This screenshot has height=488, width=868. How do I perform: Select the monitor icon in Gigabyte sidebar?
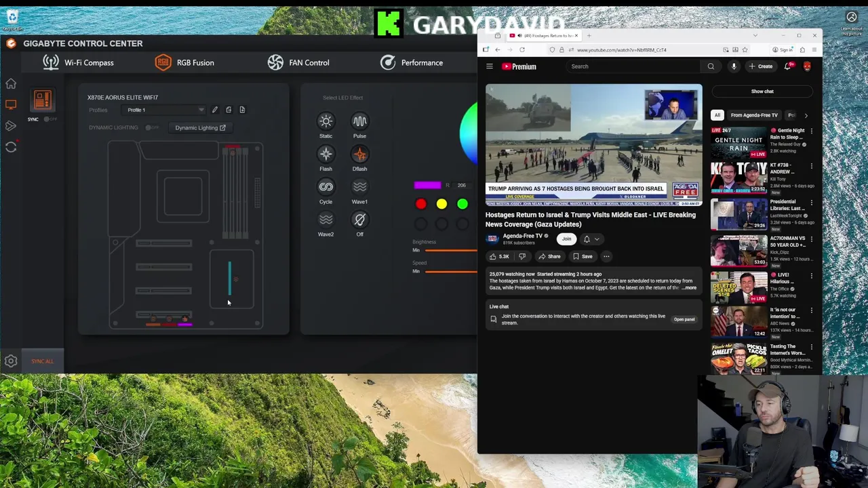pyautogui.click(x=11, y=104)
